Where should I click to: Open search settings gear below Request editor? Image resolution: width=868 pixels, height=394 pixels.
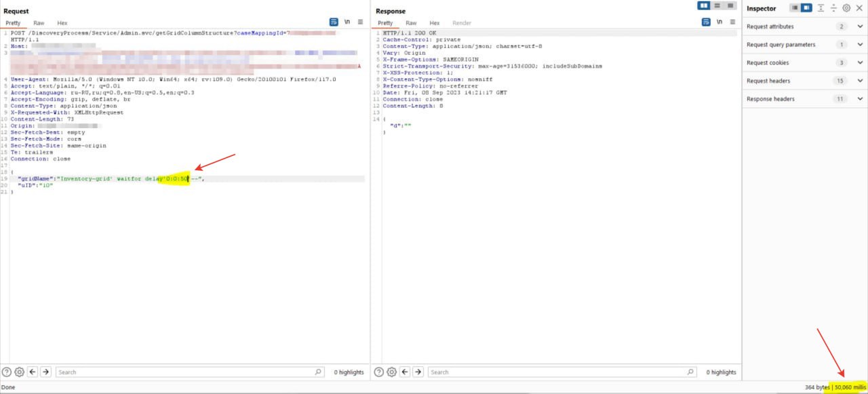click(x=19, y=372)
